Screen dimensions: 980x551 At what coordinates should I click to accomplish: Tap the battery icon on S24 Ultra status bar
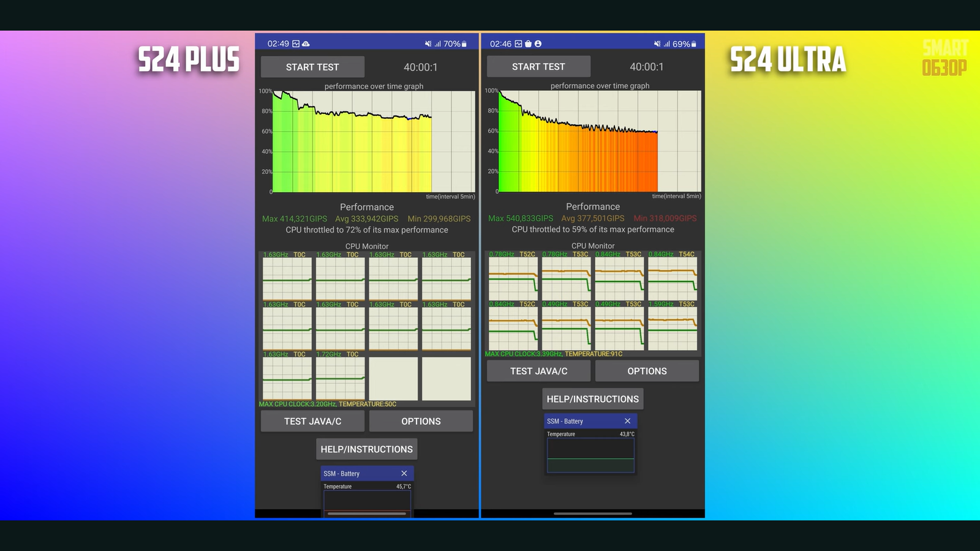693,44
